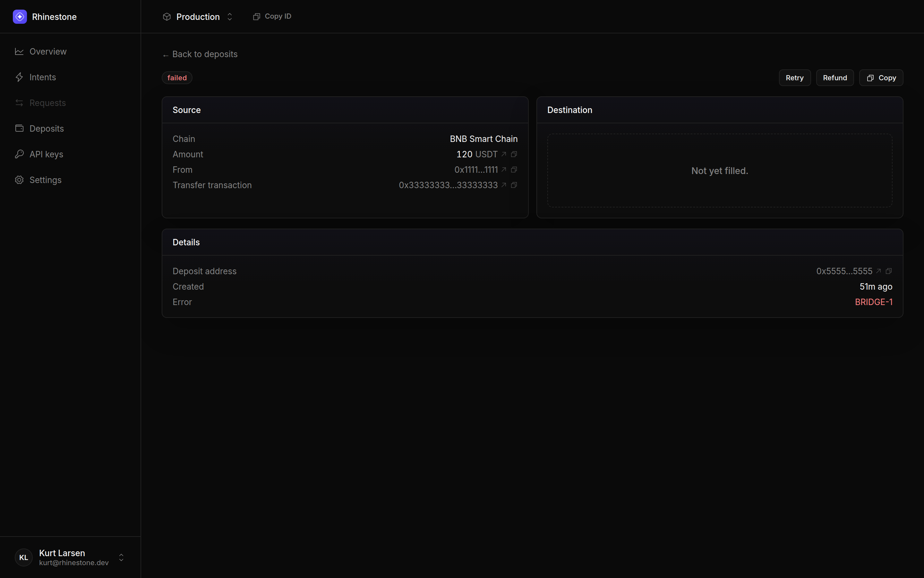
Task: Copy the Transfer transaction hash
Action: pyautogui.click(x=514, y=185)
